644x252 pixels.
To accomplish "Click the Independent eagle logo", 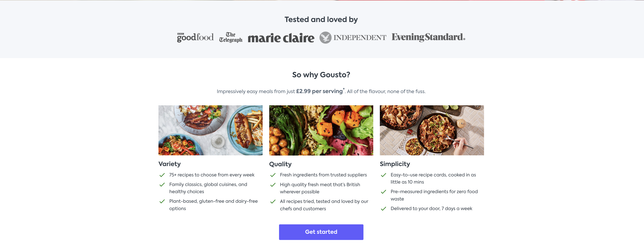I will click(x=325, y=38).
